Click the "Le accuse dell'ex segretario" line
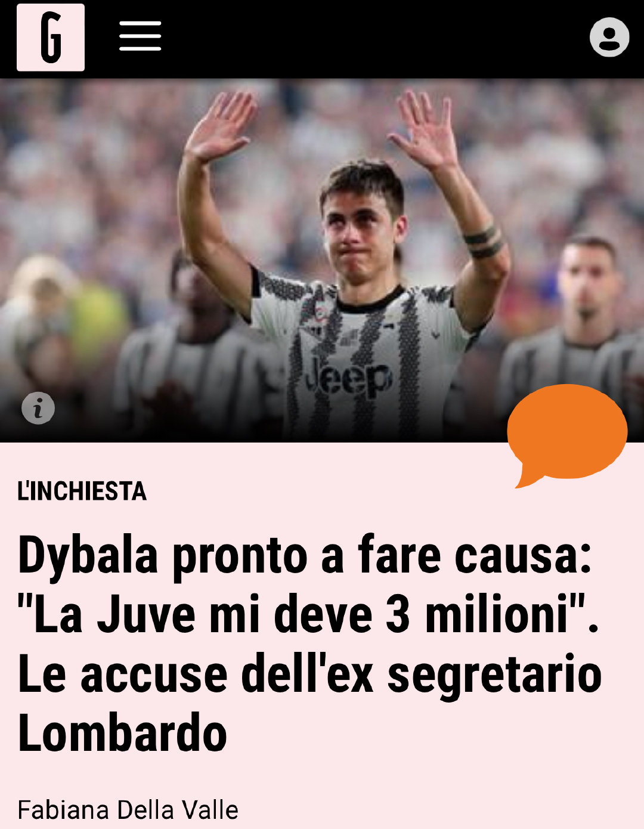 coord(309,674)
